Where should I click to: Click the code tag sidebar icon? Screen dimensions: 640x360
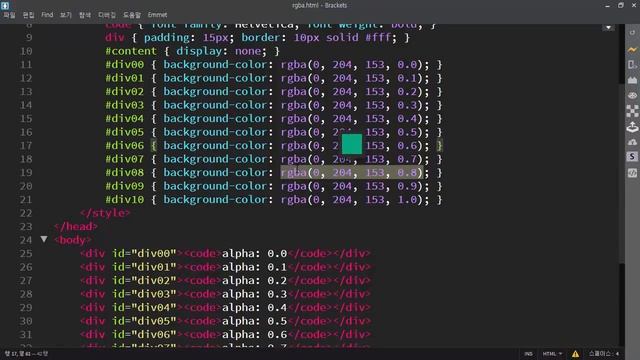[632, 173]
